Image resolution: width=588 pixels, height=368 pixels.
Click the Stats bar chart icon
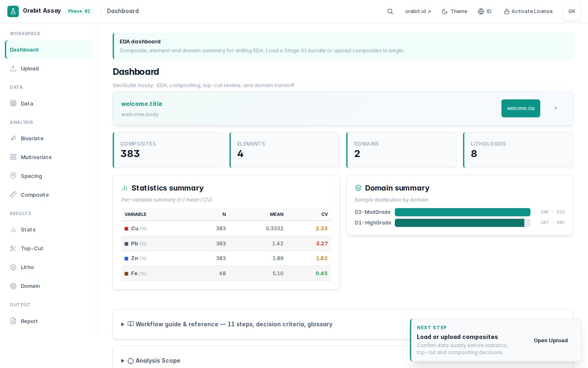(x=13, y=229)
